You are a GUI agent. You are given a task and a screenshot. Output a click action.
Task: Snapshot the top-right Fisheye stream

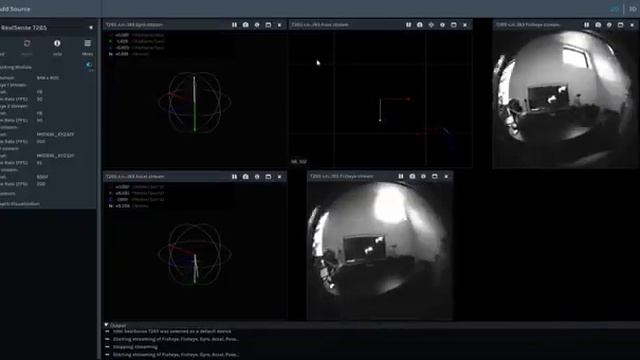click(598, 25)
